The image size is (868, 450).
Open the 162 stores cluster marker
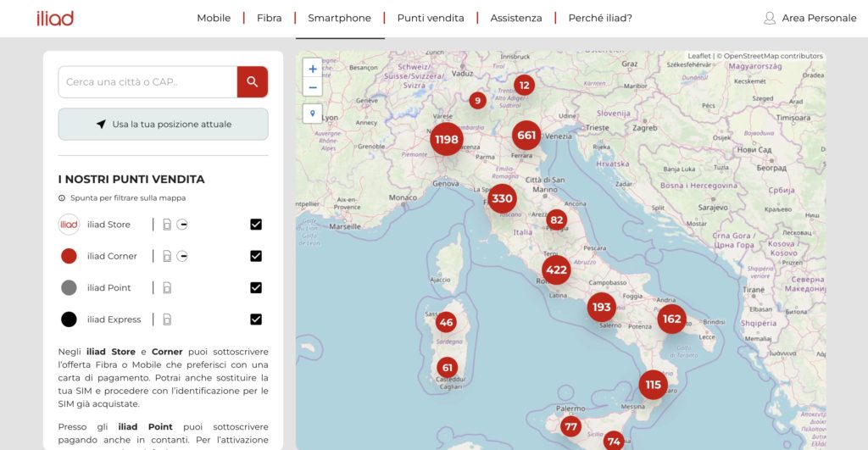pos(672,319)
